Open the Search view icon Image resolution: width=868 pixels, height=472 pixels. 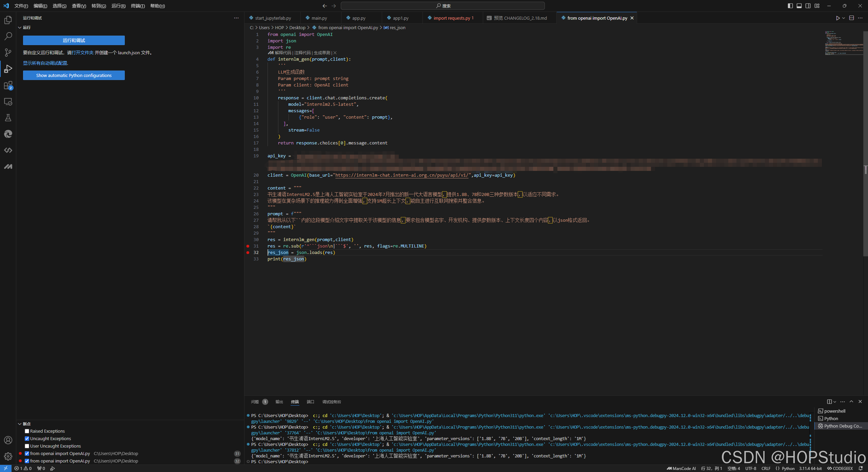[8, 36]
